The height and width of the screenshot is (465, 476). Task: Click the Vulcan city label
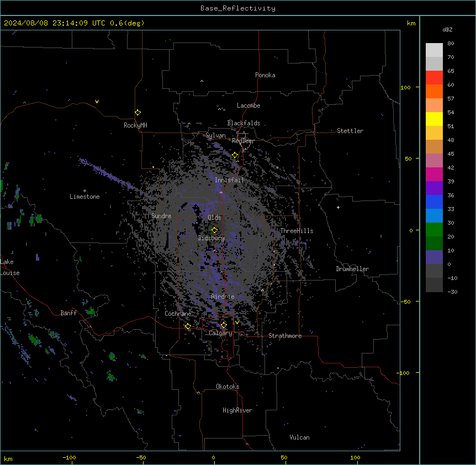click(299, 437)
